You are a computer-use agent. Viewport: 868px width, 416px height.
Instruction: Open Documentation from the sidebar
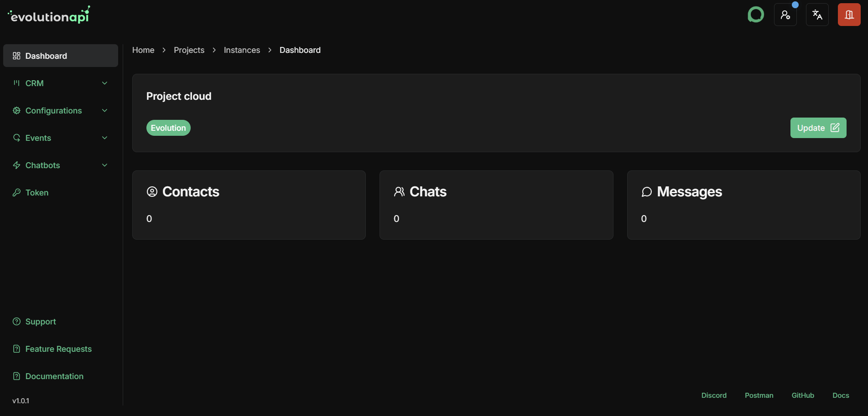[x=54, y=376]
